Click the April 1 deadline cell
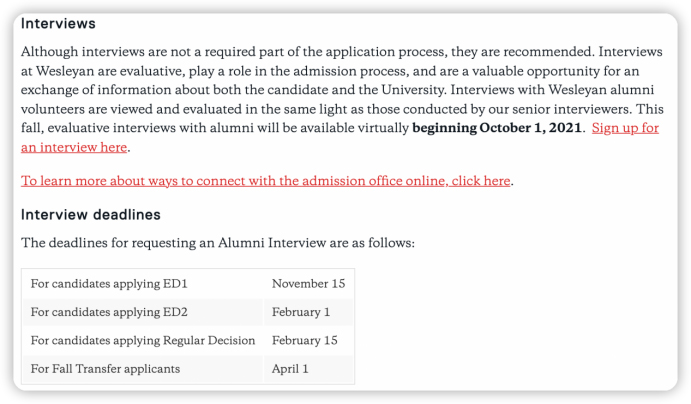This screenshot has width=691, height=404. click(290, 368)
